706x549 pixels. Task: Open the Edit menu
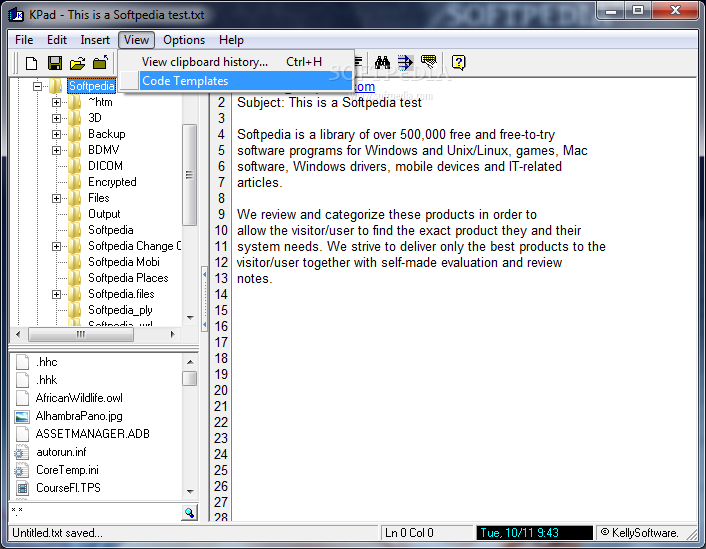pos(57,40)
